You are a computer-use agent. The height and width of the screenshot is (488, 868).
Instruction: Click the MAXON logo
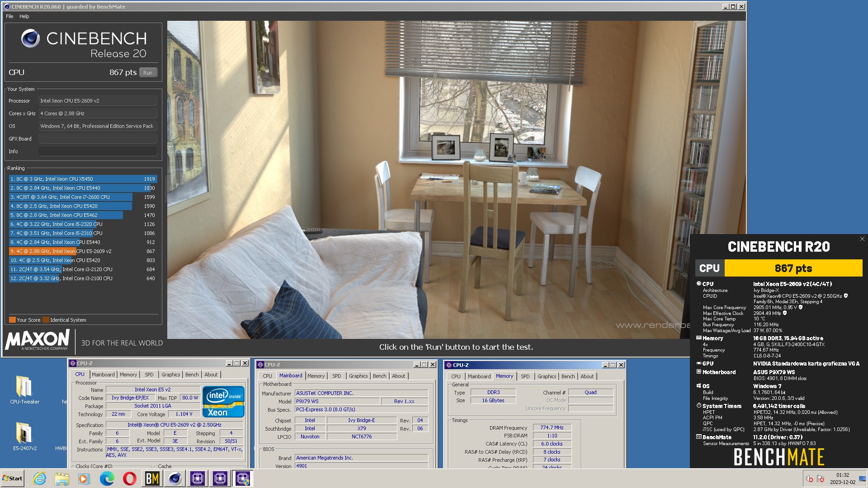coord(38,339)
